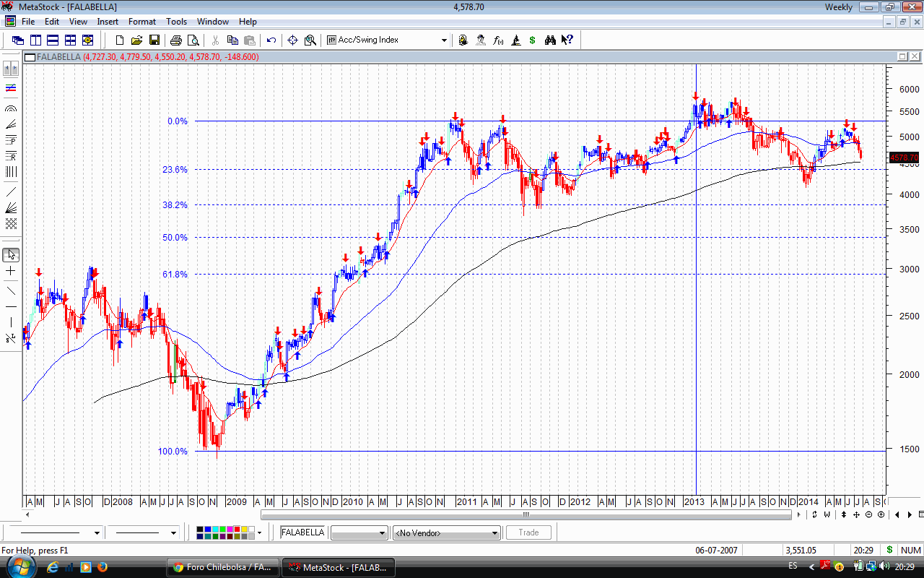Pick the black color swatch

tap(199, 530)
